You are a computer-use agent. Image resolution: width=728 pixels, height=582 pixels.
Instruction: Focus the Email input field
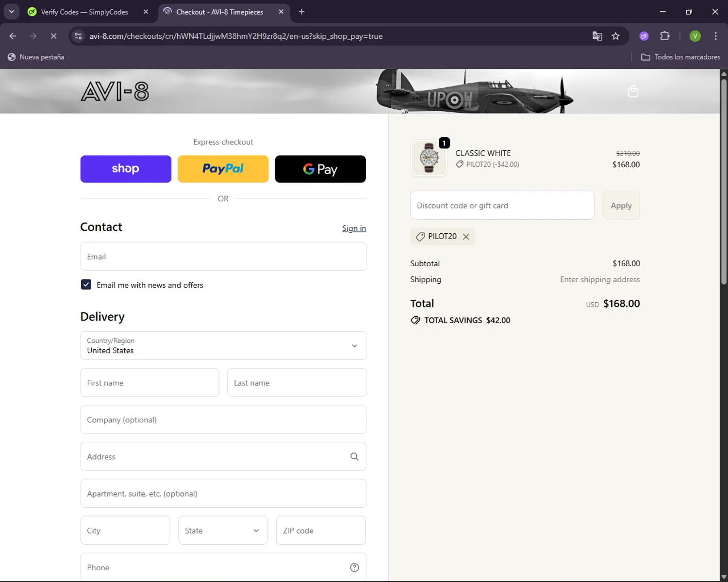(x=223, y=256)
